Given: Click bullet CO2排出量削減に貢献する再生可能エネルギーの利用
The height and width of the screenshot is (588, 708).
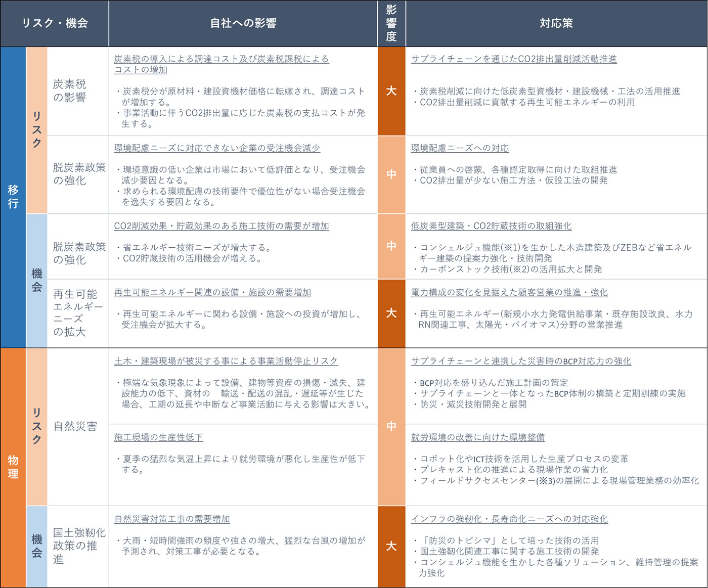Looking at the screenshot, I should (523, 102).
